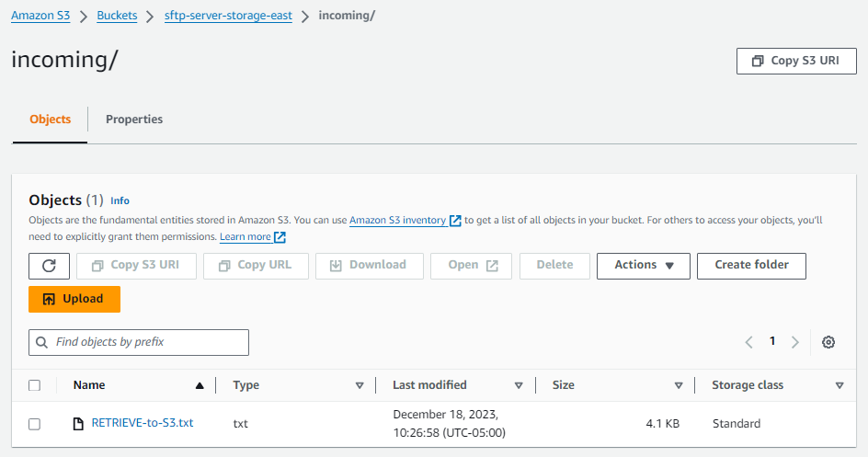
Task: Check the box for RETRIEVE-to-S3.txt
Action: pyautogui.click(x=35, y=424)
